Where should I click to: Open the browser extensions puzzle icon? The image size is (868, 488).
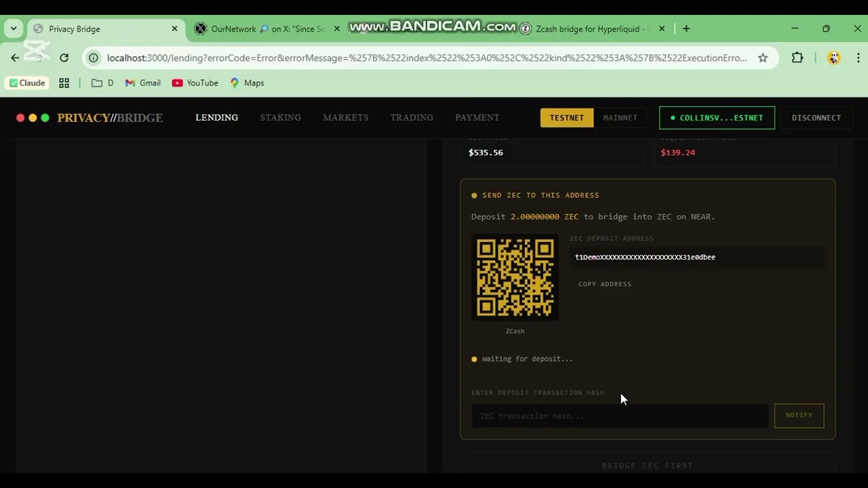pos(797,58)
